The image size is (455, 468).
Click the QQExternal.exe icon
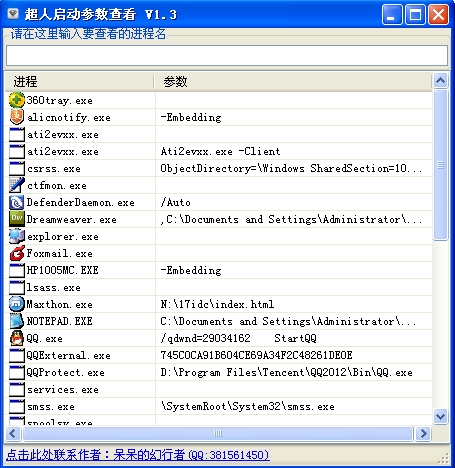pyautogui.click(x=17, y=355)
